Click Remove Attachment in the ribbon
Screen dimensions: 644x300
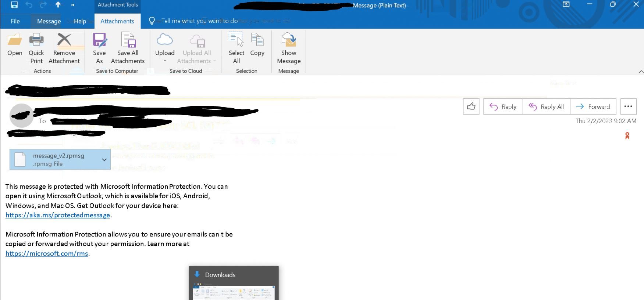point(64,48)
